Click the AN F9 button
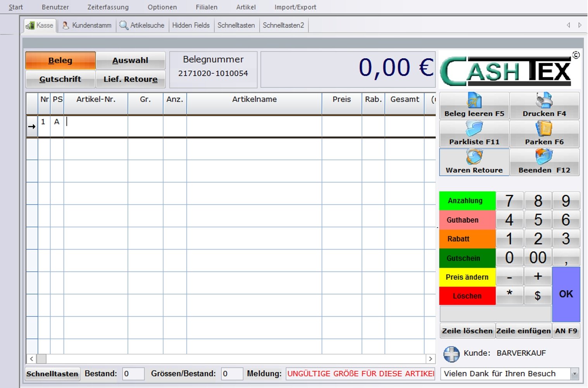 click(566, 331)
